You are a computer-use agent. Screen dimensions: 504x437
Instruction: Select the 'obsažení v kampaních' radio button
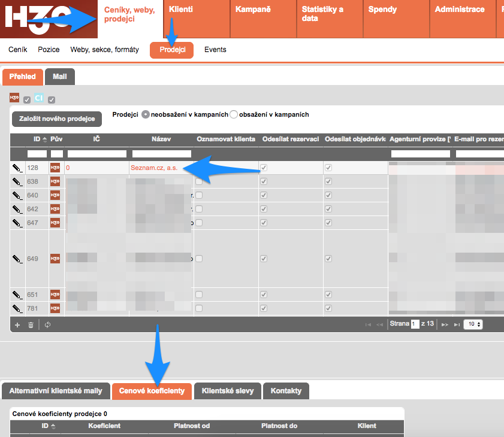pos(234,114)
